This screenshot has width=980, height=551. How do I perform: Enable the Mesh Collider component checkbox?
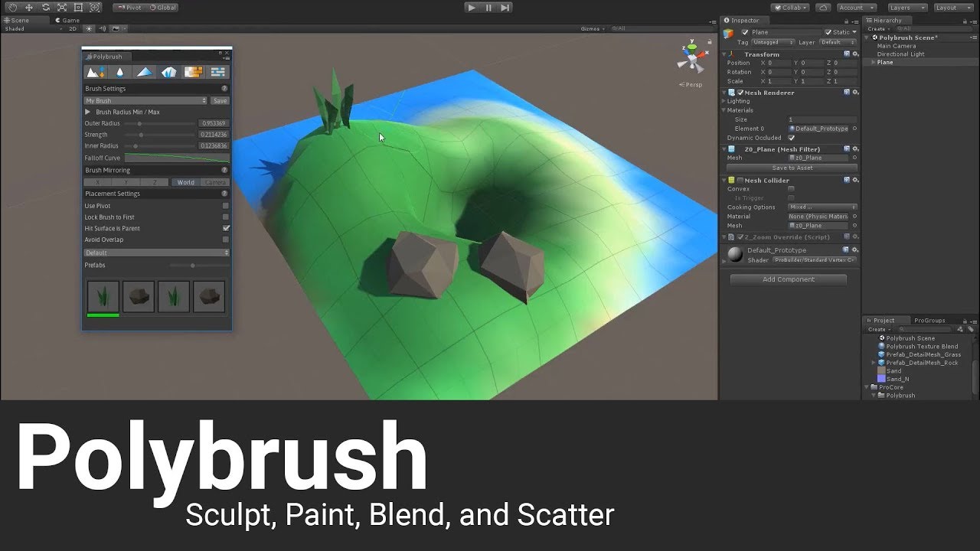(x=740, y=181)
